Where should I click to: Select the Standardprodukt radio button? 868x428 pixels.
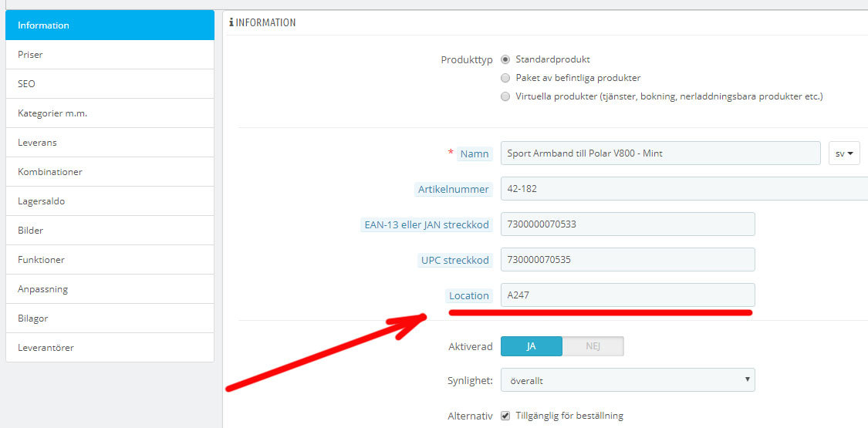tap(505, 59)
